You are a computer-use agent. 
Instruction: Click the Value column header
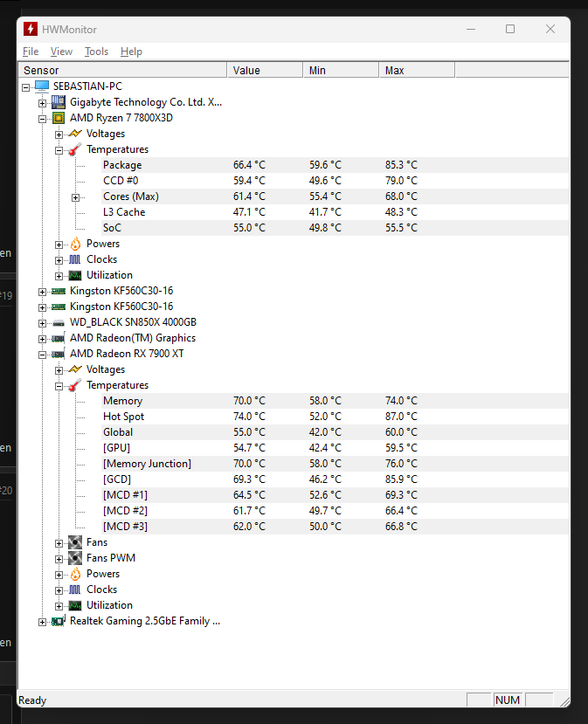click(265, 70)
